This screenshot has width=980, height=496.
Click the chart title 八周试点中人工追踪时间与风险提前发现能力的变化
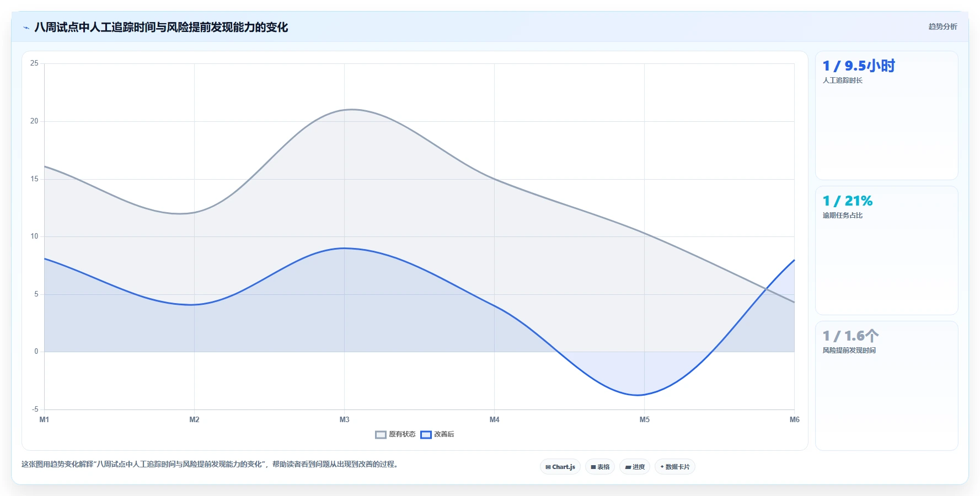(161, 28)
